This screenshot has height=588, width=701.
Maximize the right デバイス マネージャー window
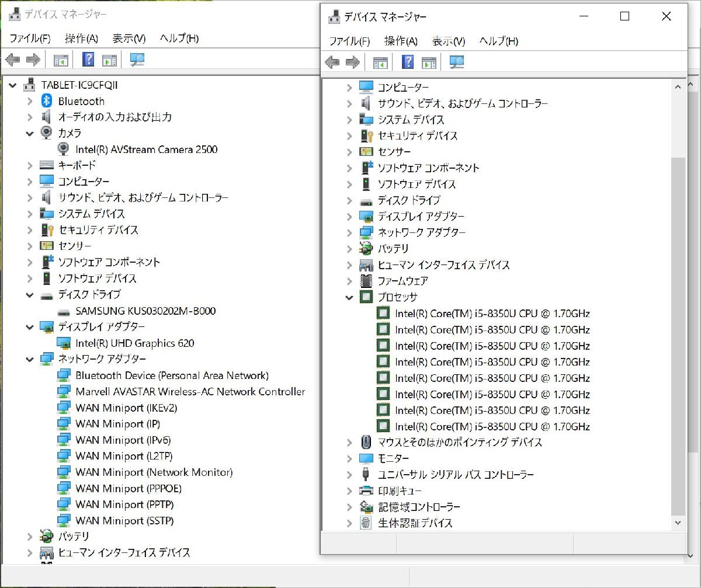coord(624,16)
